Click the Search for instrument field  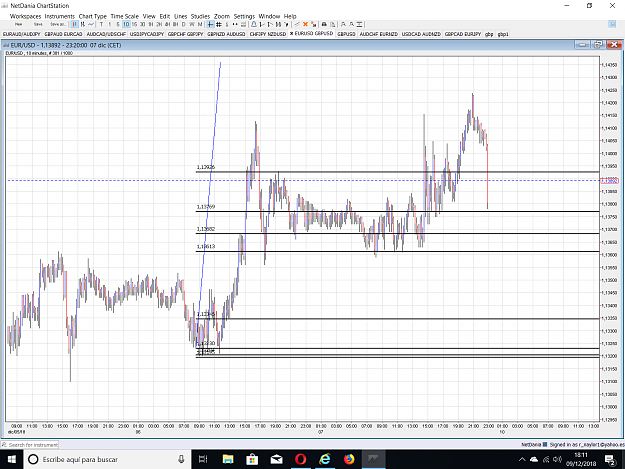(x=30, y=445)
